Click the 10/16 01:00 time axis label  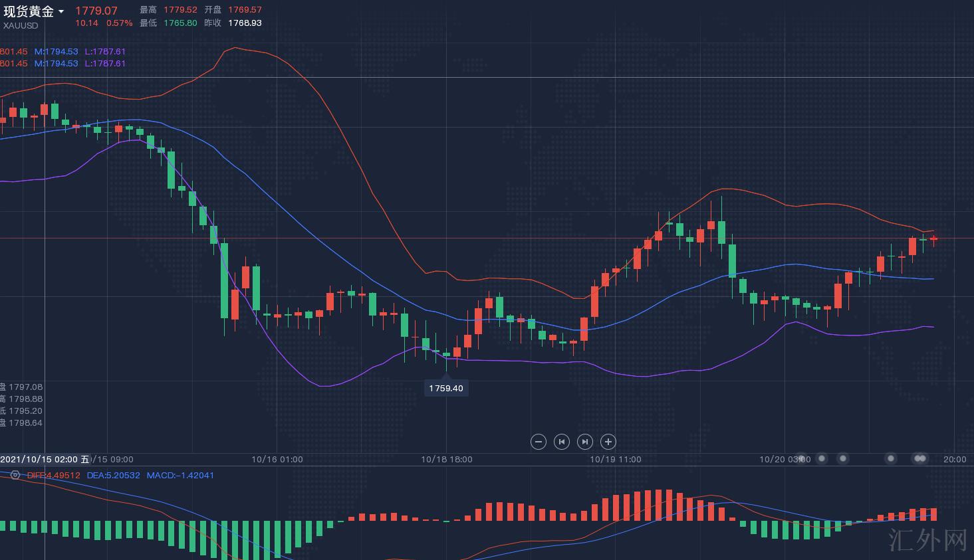point(277,459)
